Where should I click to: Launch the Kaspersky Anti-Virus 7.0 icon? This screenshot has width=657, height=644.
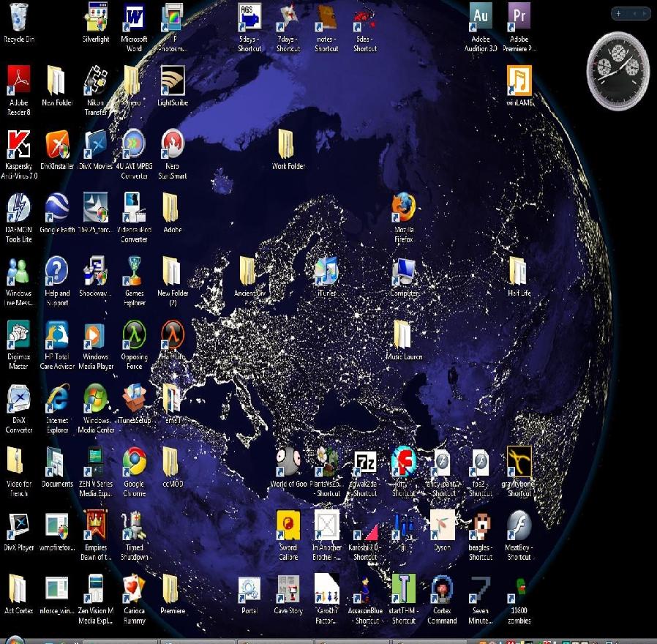point(19,145)
